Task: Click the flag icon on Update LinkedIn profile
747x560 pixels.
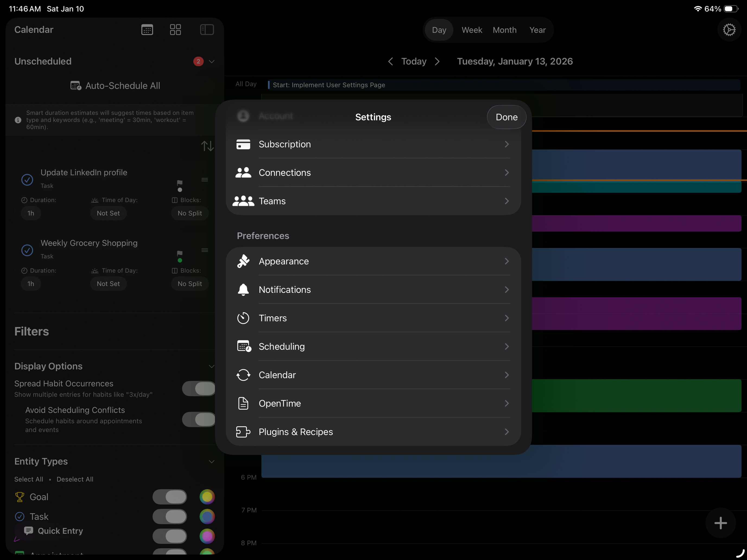Action: coord(180,183)
